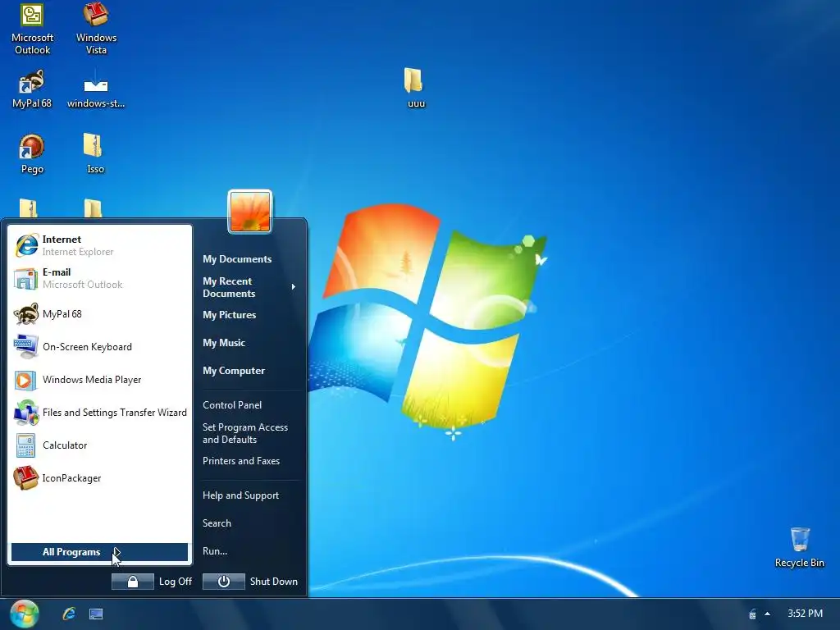Click the Shut Down power button
Screen dimensions: 840x630
pyautogui.click(x=223, y=582)
